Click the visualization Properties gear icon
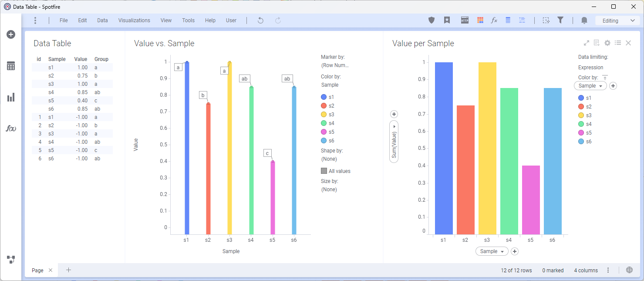Image resolution: width=644 pixels, height=281 pixels. pos(607,43)
